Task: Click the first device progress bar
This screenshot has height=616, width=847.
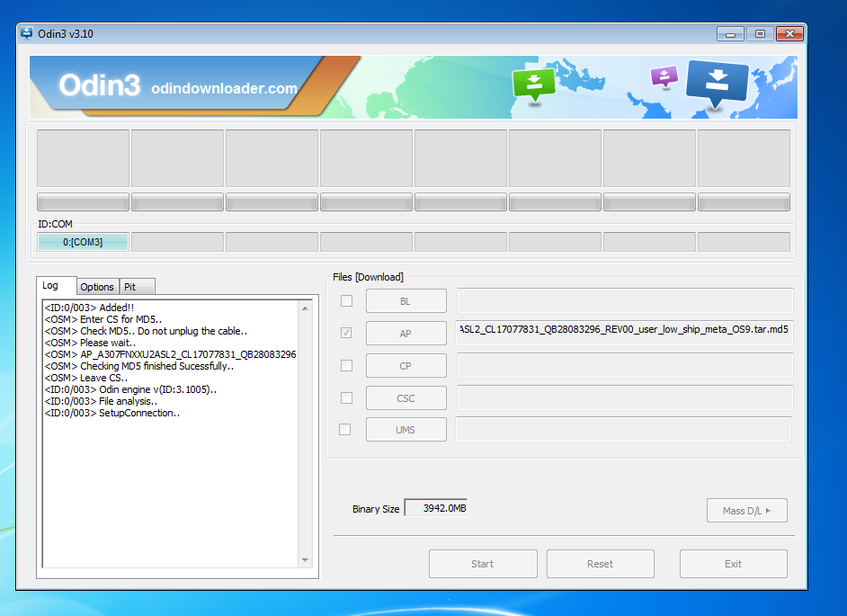Action: click(x=83, y=202)
